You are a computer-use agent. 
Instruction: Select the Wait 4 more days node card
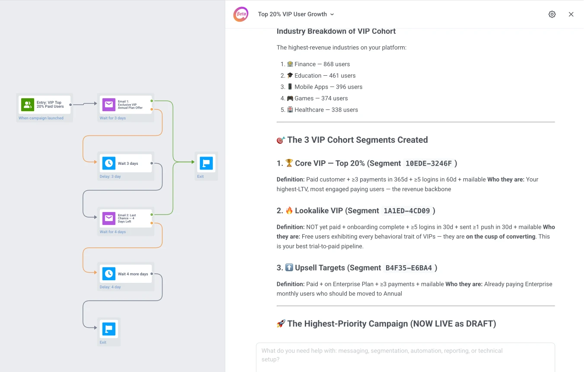tap(126, 274)
